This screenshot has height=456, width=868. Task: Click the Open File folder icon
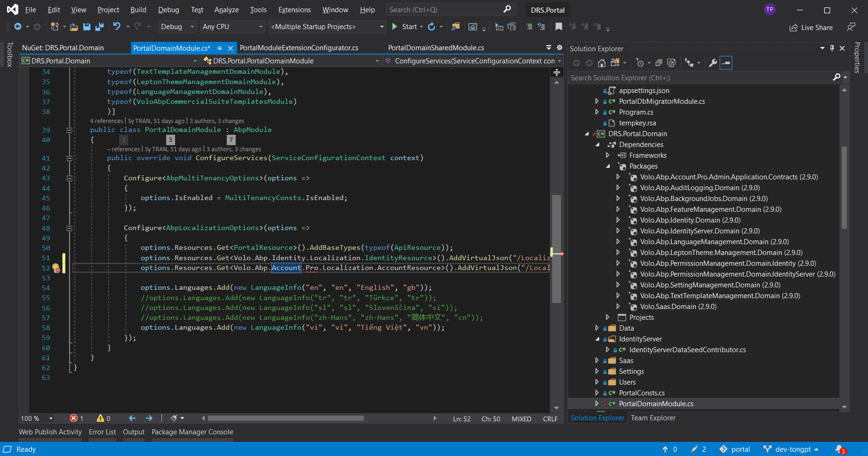click(74, 27)
